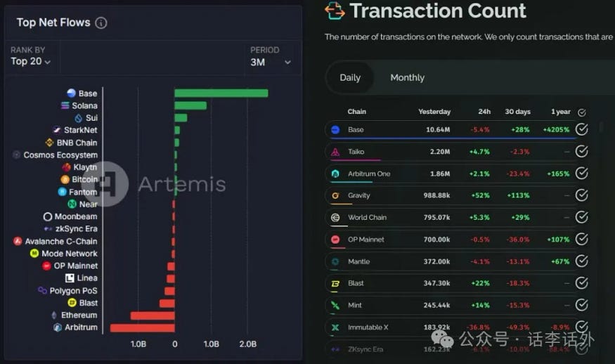This screenshot has width=615, height=364.
Task: Click the Moonbeam chain icon
Action: click(x=48, y=216)
